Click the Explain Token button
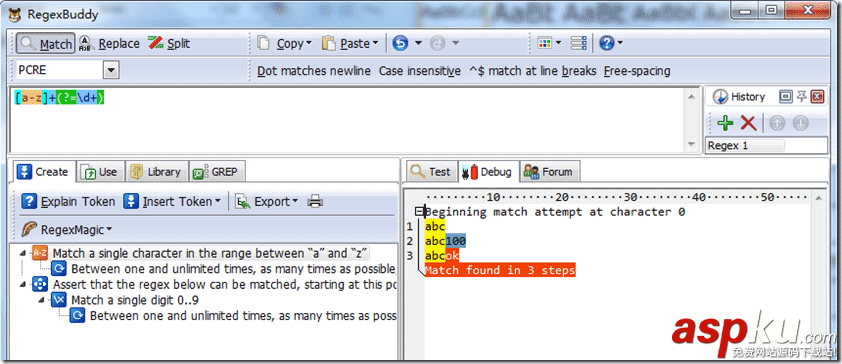Screen dimensions: 842x364 point(68,202)
